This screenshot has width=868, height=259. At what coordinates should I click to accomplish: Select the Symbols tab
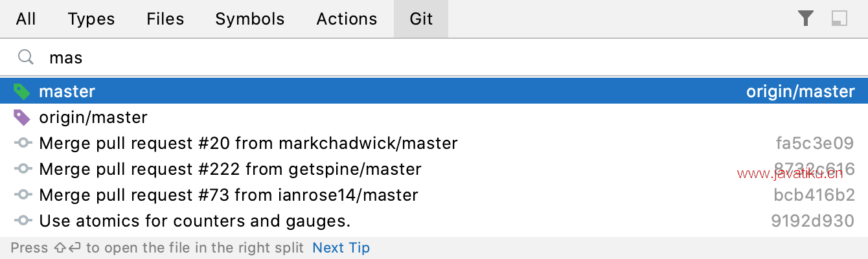point(250,19)
